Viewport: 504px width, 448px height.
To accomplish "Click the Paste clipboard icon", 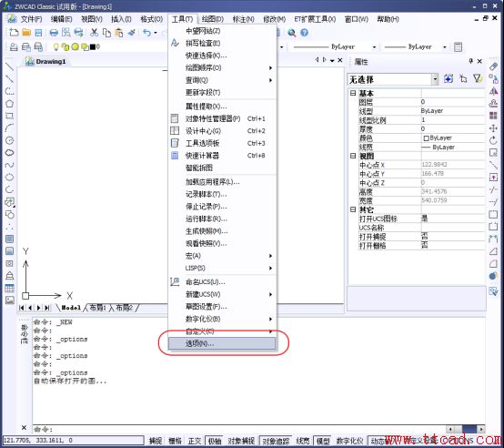I will tap(119, 33).
